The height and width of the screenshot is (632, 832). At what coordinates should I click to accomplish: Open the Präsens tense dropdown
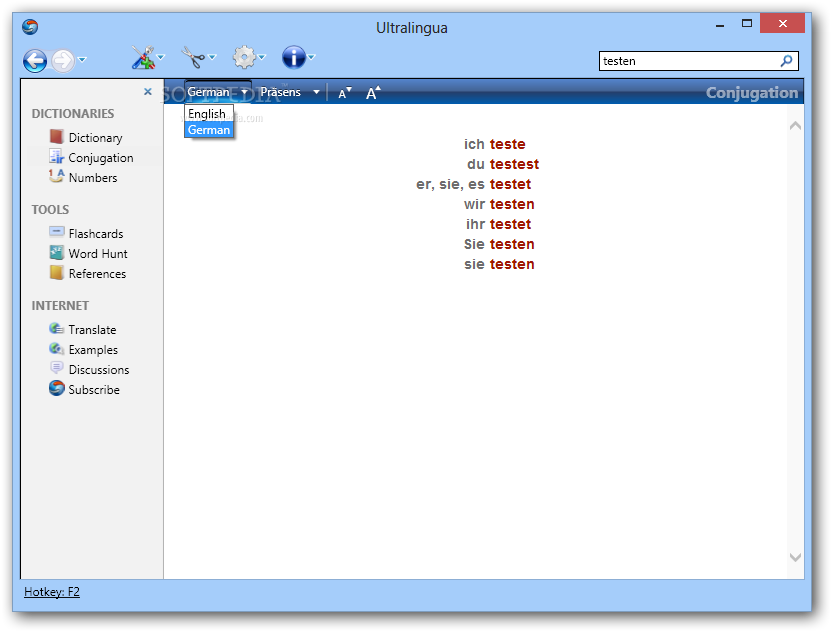290,92
